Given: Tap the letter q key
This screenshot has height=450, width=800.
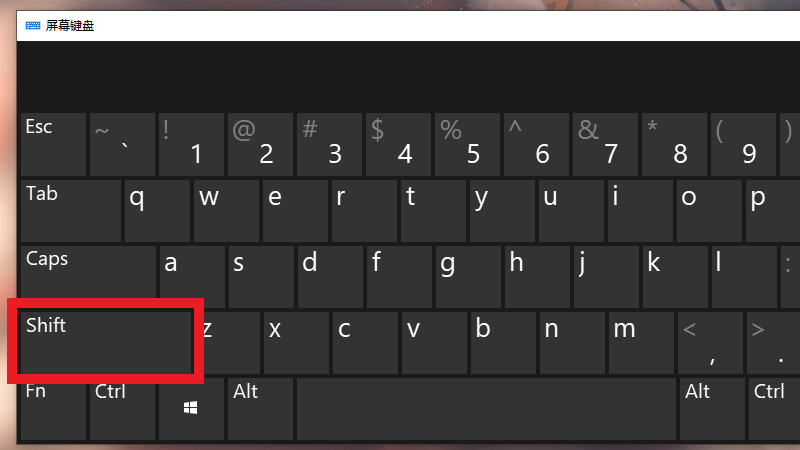Looking at the screenshot, I should click(157, 211).
